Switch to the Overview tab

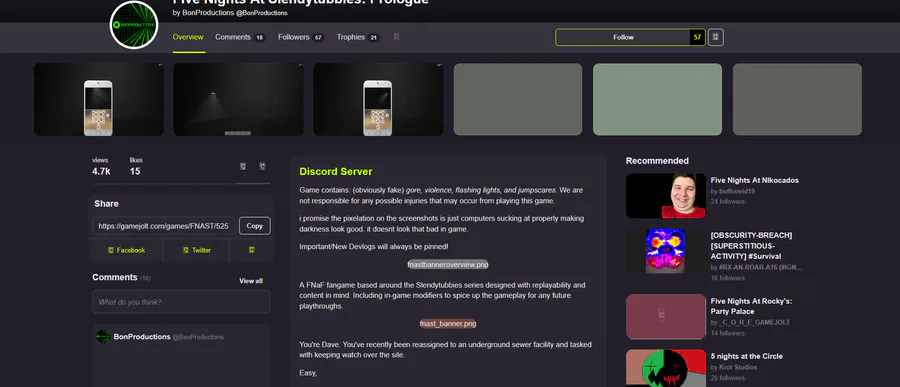188,37
